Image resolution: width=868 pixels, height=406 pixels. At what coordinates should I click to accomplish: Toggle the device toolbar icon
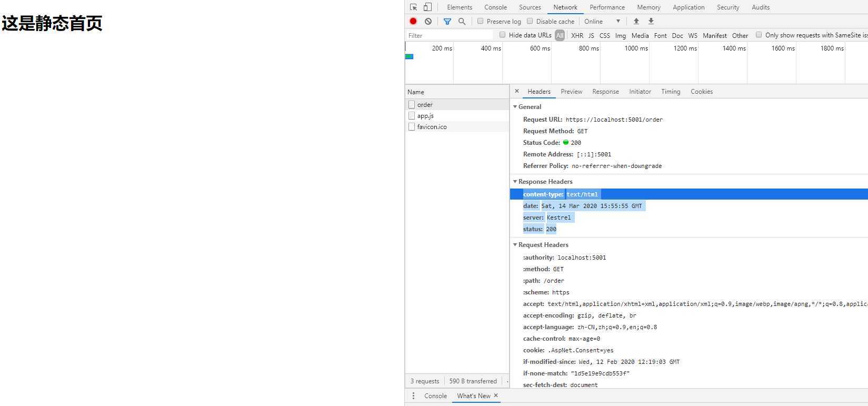click(x=427, y=7)
